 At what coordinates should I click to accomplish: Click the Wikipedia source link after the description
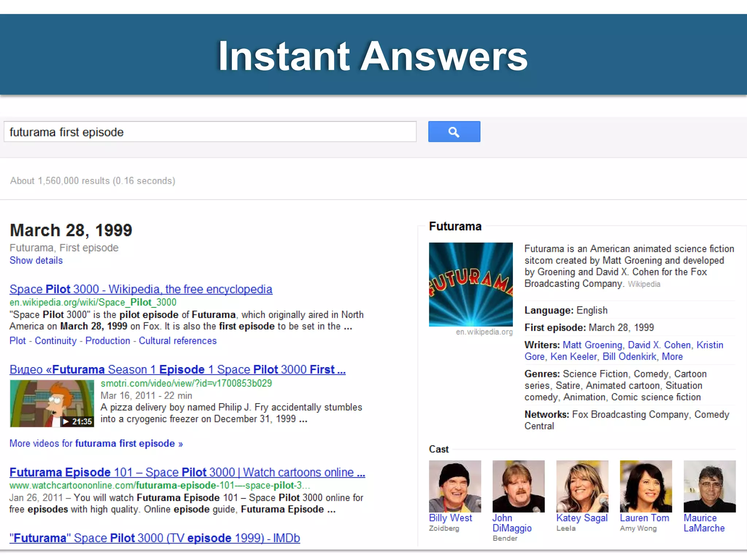click(644, 284)
